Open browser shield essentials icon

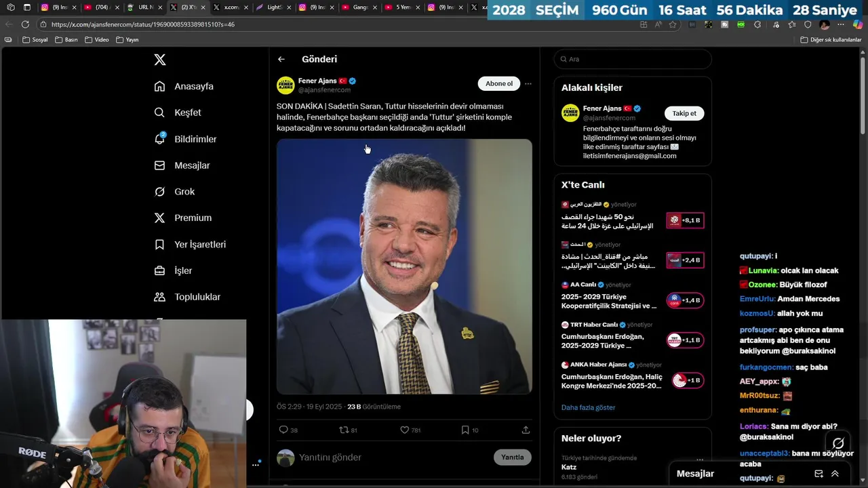coord(808,24)
